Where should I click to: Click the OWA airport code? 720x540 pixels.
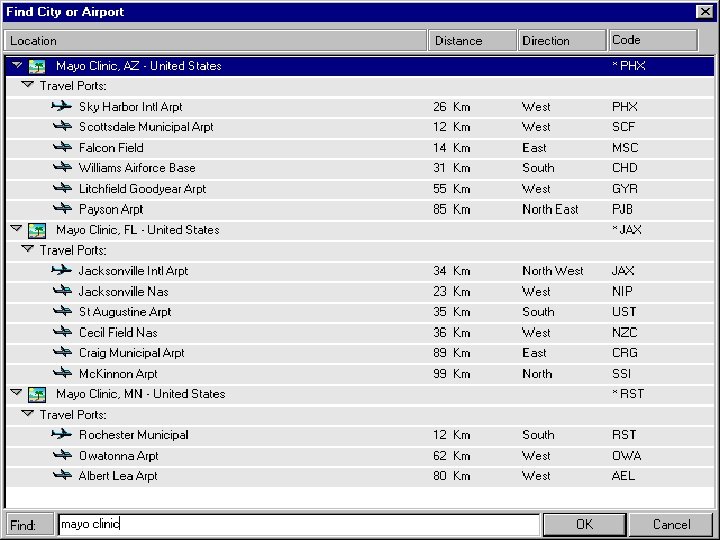click(626, 456)
